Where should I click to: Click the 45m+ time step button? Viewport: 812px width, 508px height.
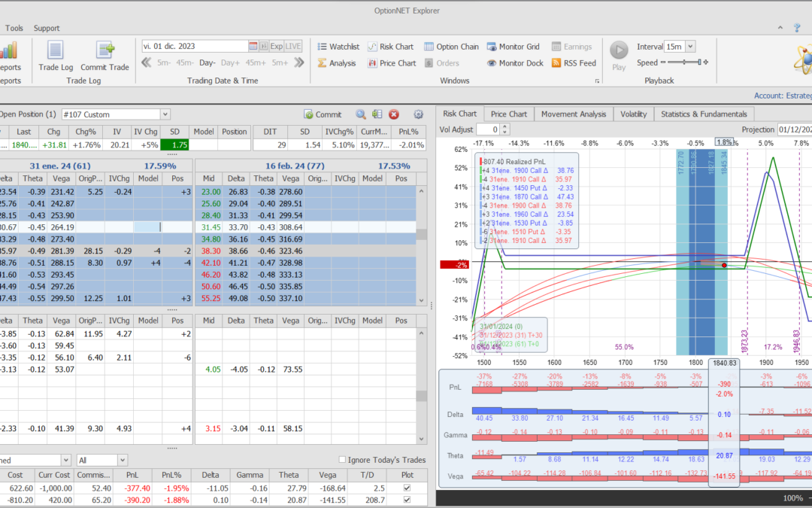point(256,62)
